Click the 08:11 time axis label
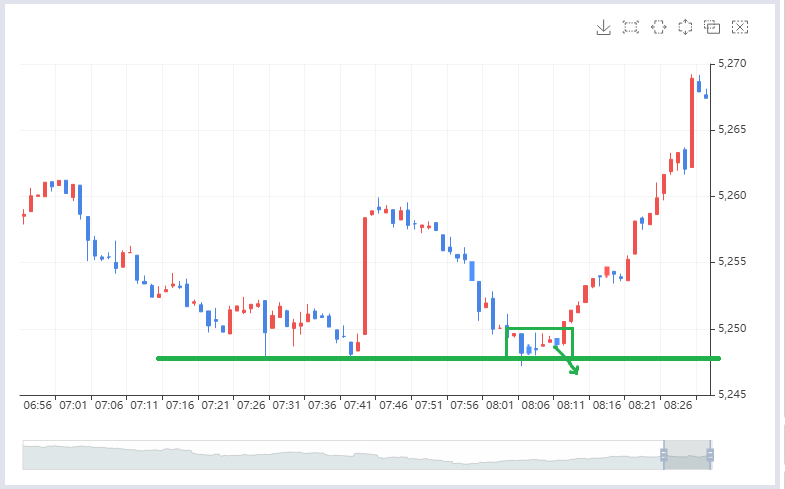The width and height of the screenshot is (785, 489). coord(571,405)
